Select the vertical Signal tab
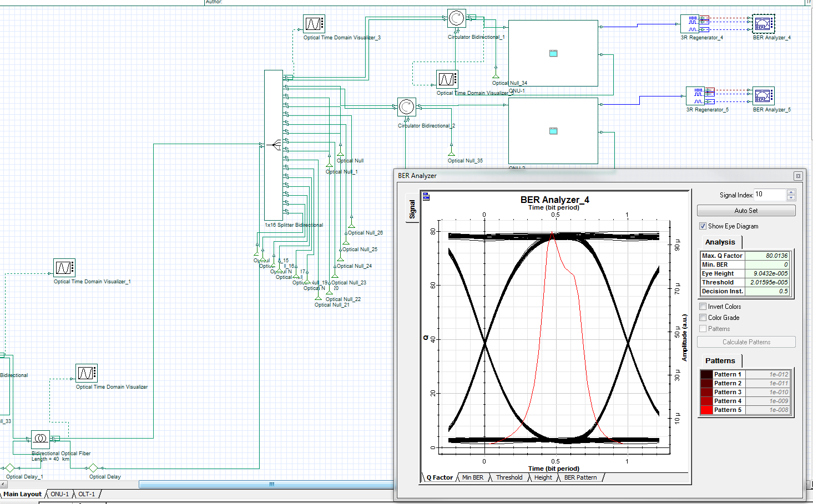 pos(412,209)
